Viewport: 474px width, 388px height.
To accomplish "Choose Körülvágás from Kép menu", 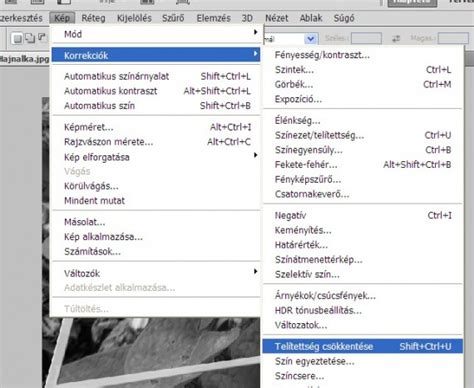I will 156,186.
